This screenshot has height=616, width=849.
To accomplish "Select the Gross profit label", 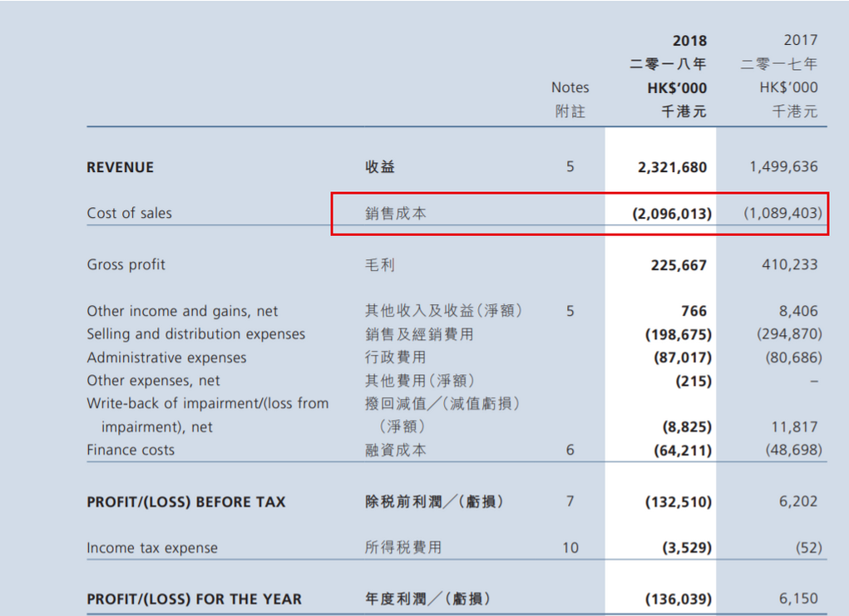I will pos(126,264).
